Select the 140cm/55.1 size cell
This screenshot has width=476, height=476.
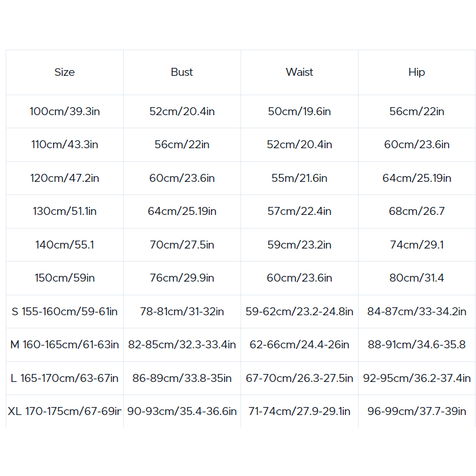coord(64,245)
